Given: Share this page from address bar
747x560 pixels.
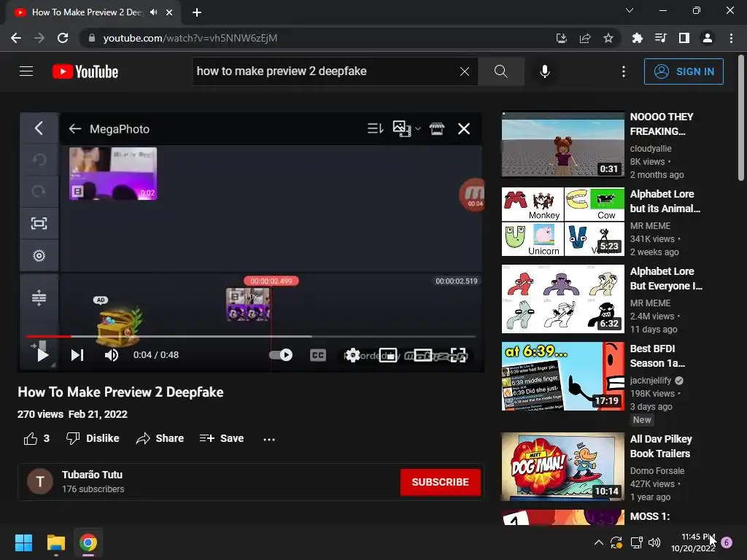Looking at the screenshot, I should click(x=585, y=38).
